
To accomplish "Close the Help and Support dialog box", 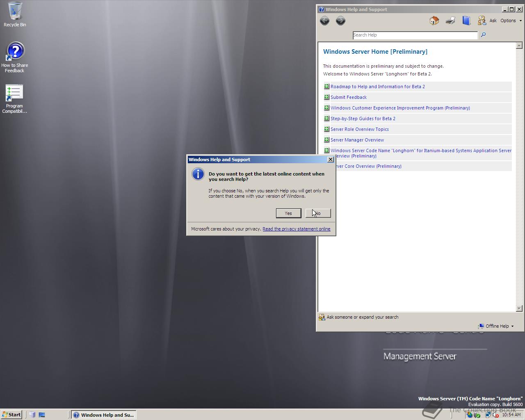I will pos(331,160).
